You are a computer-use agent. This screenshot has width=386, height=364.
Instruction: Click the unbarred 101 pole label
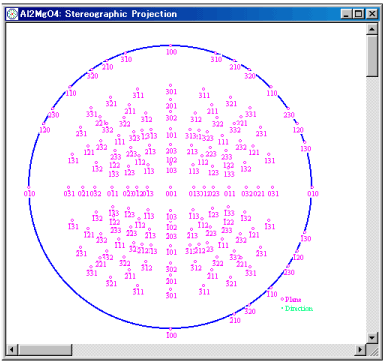coord(171,135)
